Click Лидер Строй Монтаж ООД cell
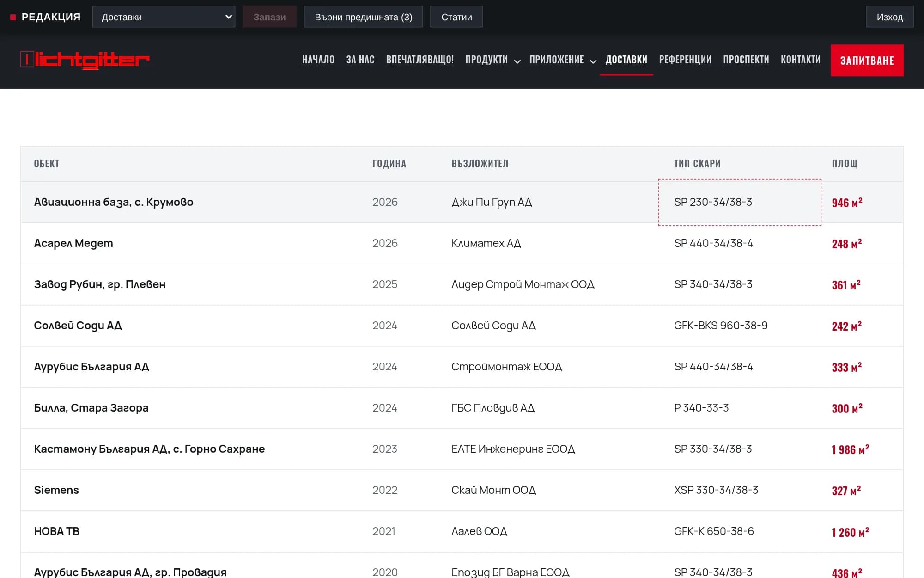The height and width of the screenshot is (578, 924). 523,284
